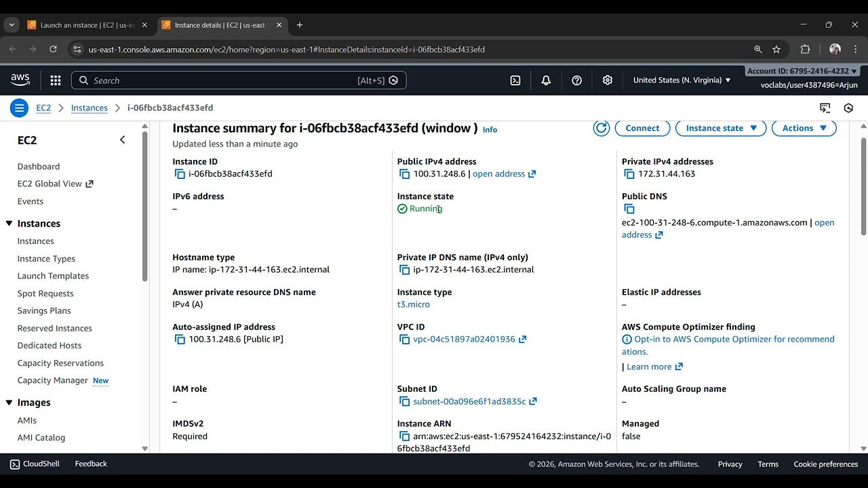Collapse the Instances sidebar section
This screenshot has height=488, width=868.
[x=9, y=224]
